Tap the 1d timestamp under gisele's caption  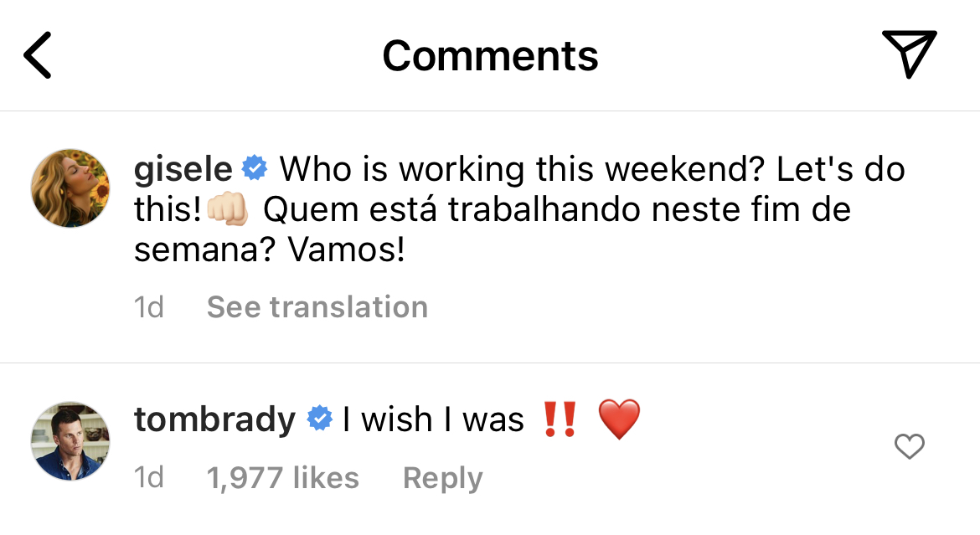149,307
